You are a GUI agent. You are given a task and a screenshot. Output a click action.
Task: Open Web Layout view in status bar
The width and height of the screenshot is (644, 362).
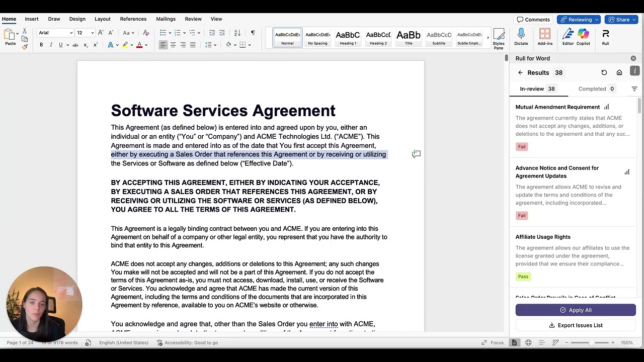[528, 342]
